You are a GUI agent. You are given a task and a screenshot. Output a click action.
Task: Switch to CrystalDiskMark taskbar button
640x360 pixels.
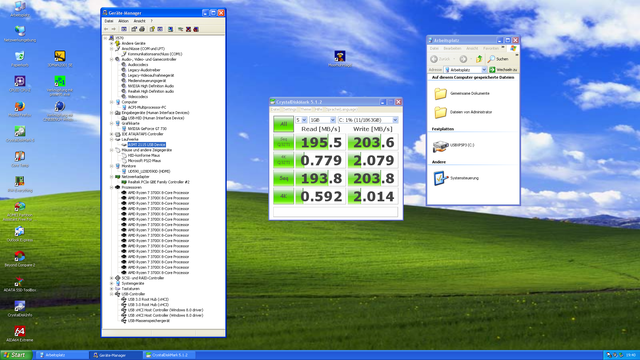click(x=169, y=355)
